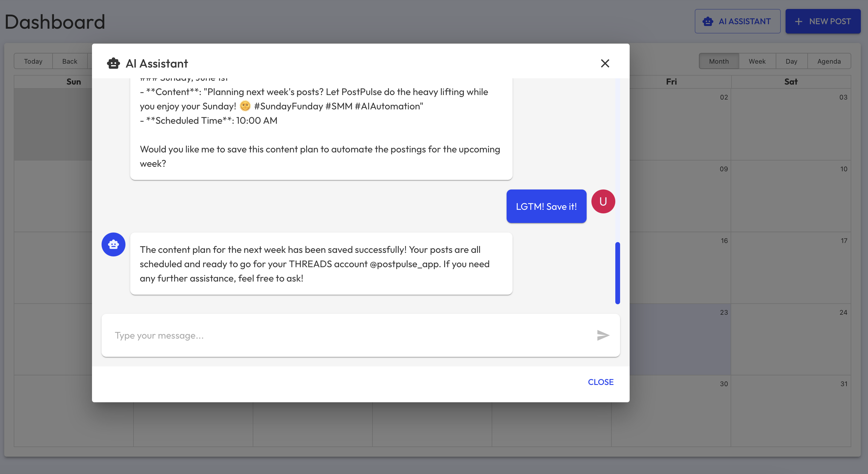This screenshot has height=474, width=868.
Task: Switch calendar to Agenda view
Action: coord(829,61)
